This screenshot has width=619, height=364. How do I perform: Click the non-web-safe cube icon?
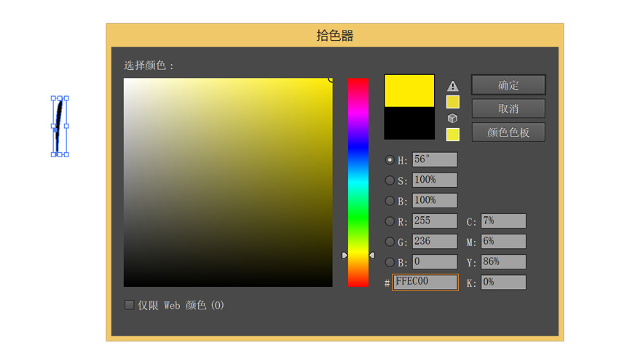pyautogui.click(x=452, y=118)
